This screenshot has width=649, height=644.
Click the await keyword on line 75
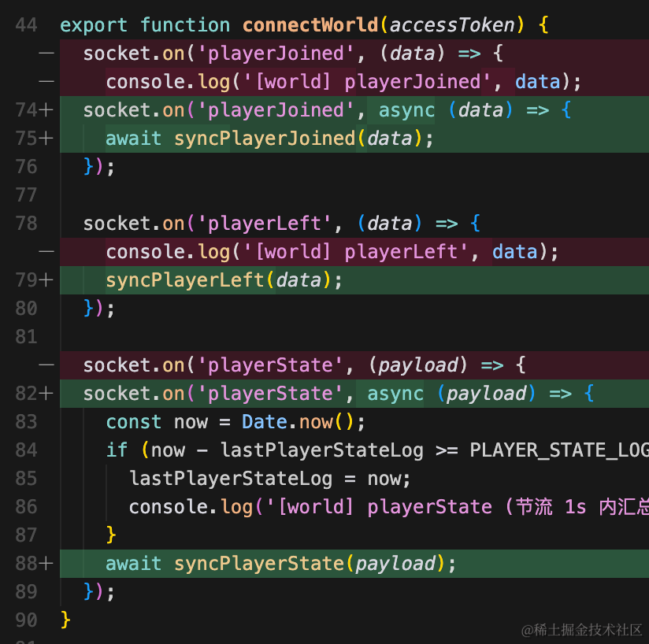tap(134, 139)
